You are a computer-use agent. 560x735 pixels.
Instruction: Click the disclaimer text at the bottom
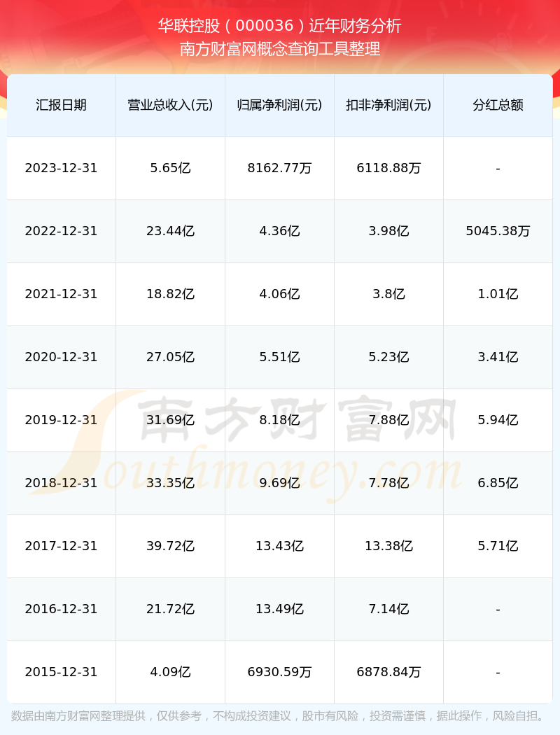(280, 716)
